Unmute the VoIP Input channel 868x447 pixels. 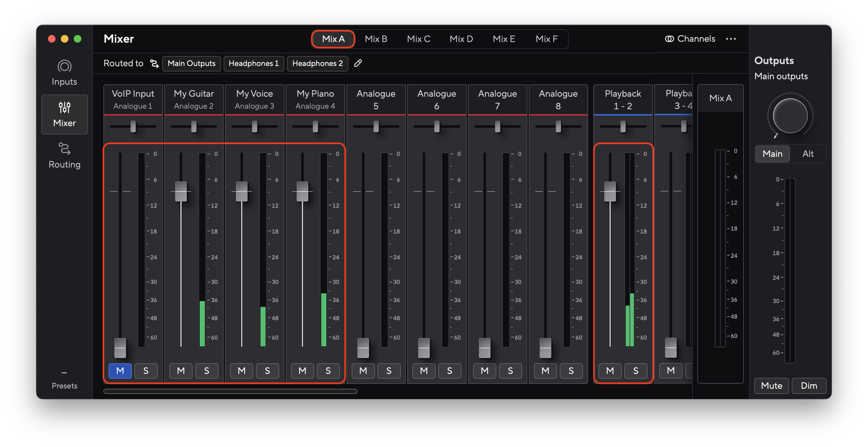(120, 371)
